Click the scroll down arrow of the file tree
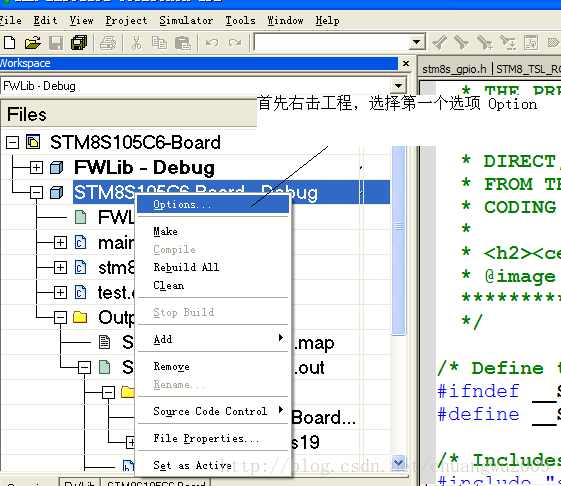 coord(398,462)
